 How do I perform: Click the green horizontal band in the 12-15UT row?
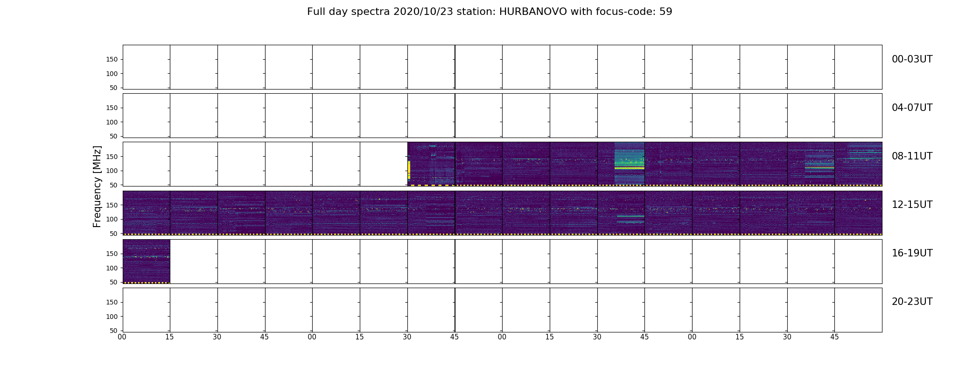[630, 216]
